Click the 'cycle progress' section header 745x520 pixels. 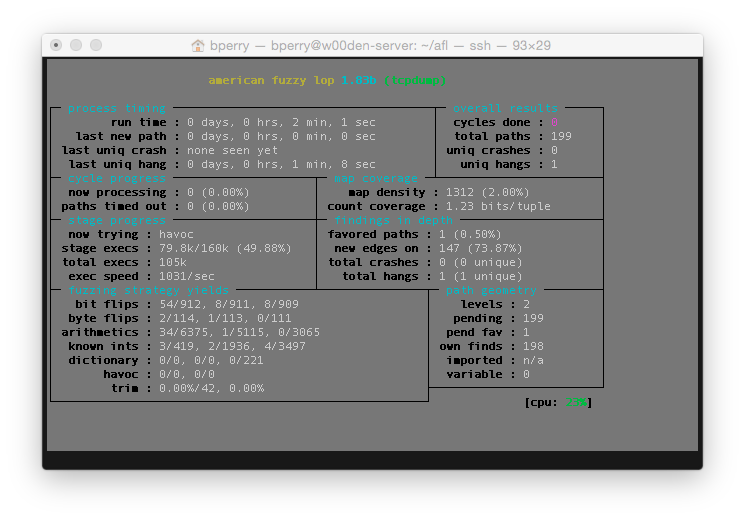point(117,178)
